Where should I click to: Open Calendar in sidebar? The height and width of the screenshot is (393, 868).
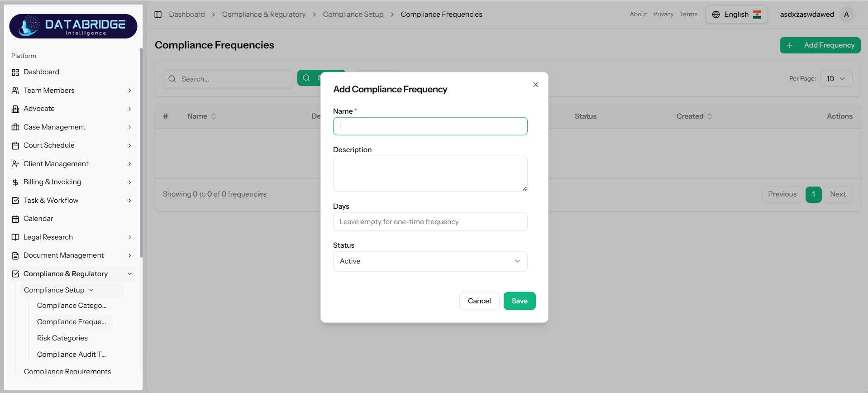tap(72, 219)
